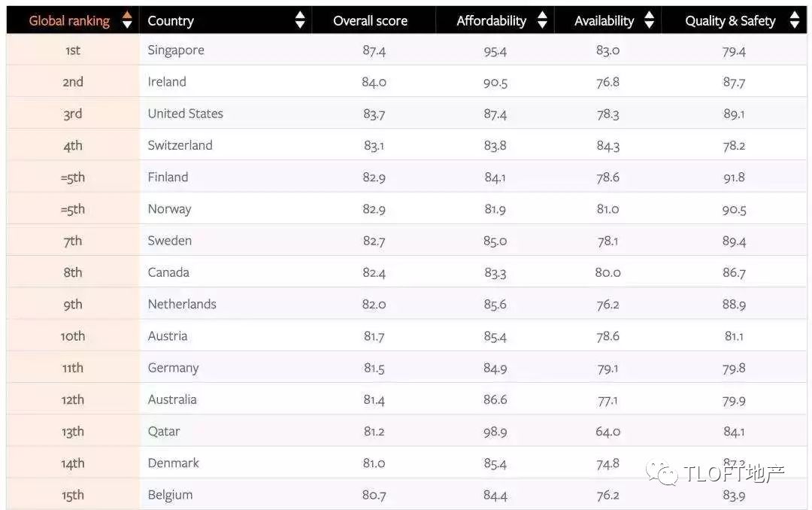Click the Availability sort arrows icon
Image resolution: width=812 pixels, height=510 pixels.
click(649, 21)
